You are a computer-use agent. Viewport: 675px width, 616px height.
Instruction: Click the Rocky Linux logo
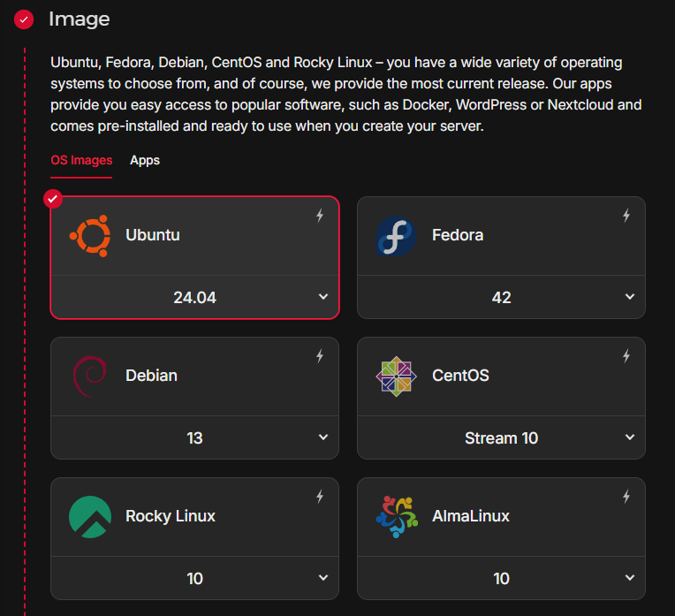(90, 516)
